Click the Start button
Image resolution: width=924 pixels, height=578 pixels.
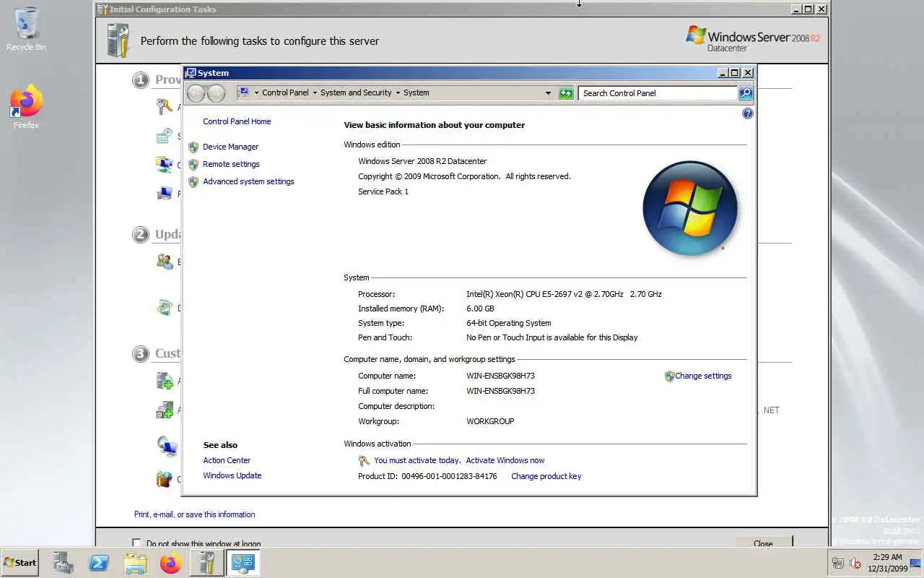pos(19,562)
